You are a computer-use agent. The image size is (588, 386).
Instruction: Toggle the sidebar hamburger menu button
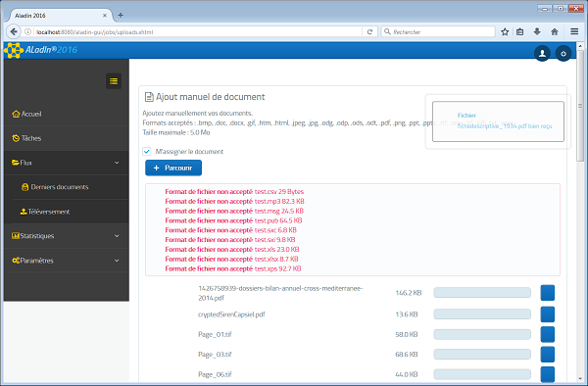[x=114, y=81]
